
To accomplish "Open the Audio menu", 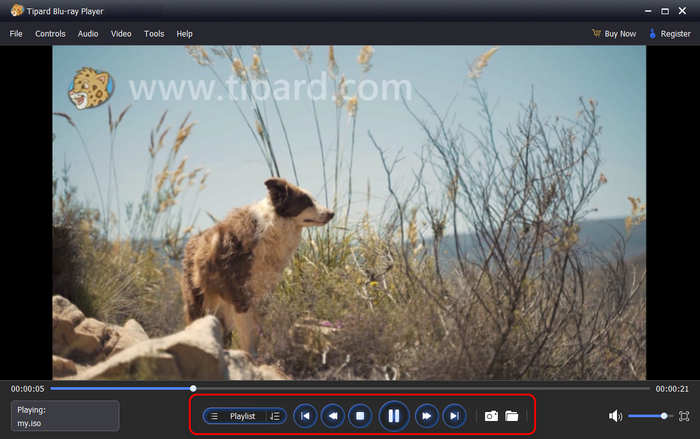I will (x=88, y=33).
